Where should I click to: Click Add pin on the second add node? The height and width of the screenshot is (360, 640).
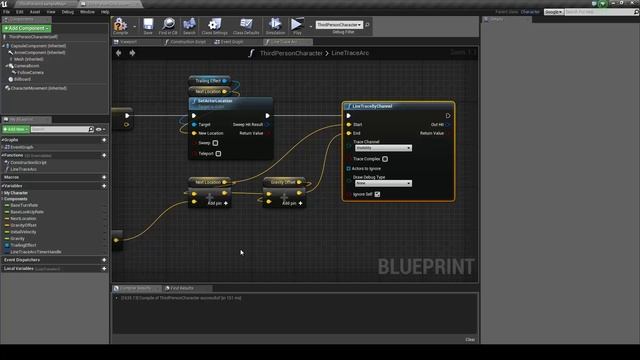pyautogui.click(x=293, y=203)
